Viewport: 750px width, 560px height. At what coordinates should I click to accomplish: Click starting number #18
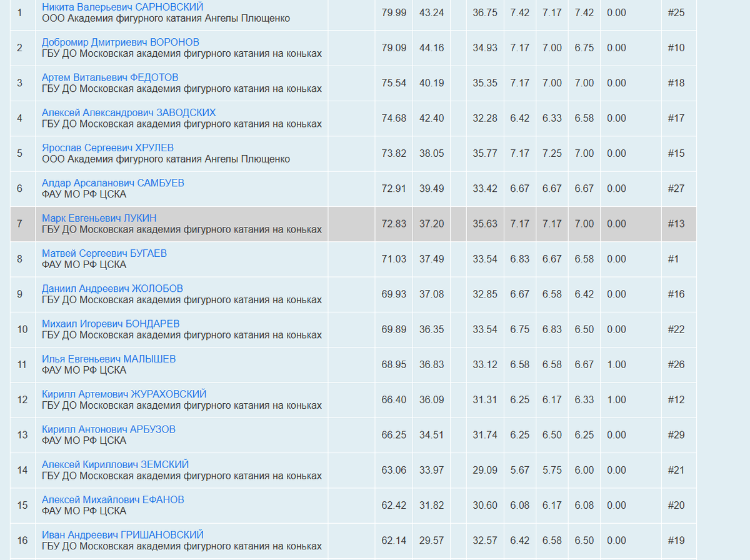click(x=676, y=83)
